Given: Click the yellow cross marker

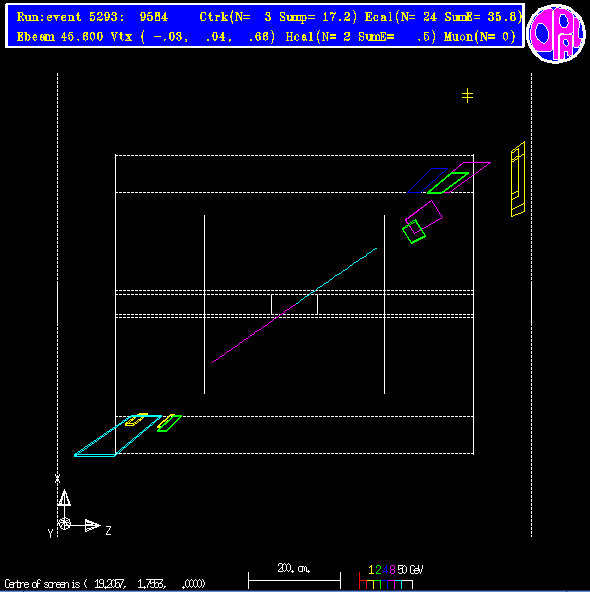Looking at the screenshot, I should [467, 96].
